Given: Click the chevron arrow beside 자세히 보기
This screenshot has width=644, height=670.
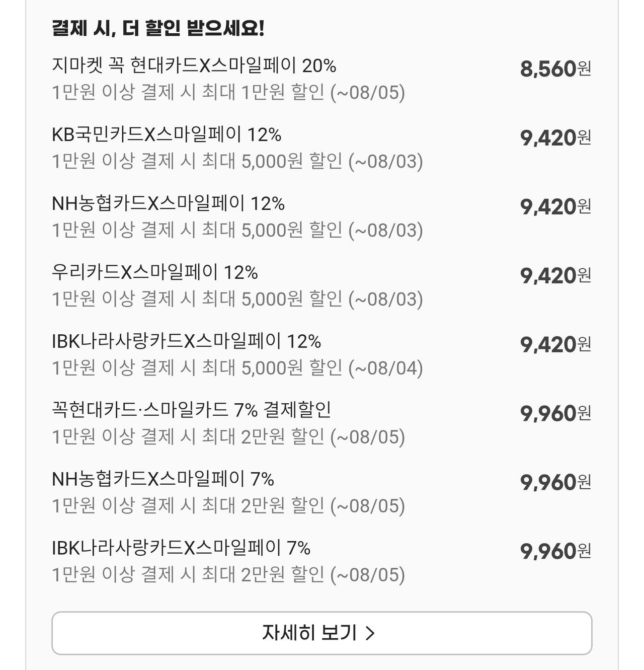Looking at the screenshot, I should click(370, 633).
